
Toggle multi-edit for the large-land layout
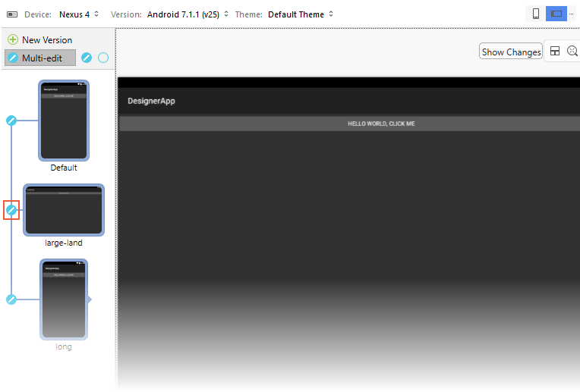click(11, 210)
